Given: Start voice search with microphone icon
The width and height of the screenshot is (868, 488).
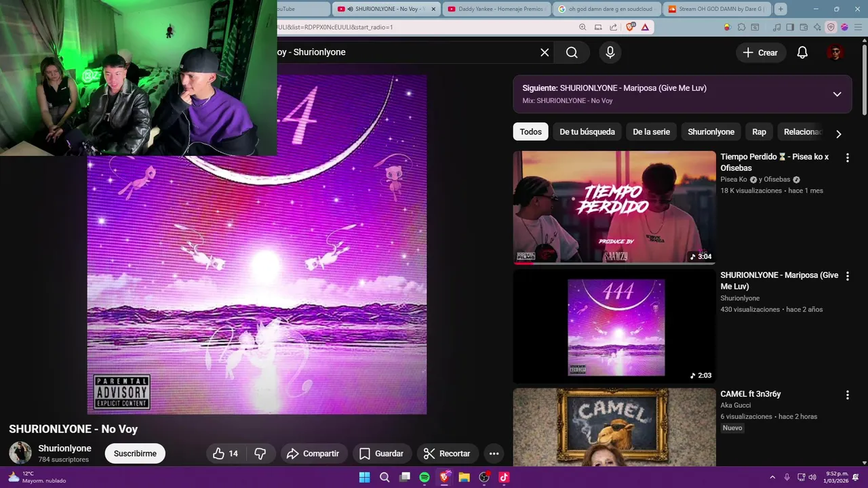Looking at the screenshot, I should pyautogui.click(x=610, y=52).
